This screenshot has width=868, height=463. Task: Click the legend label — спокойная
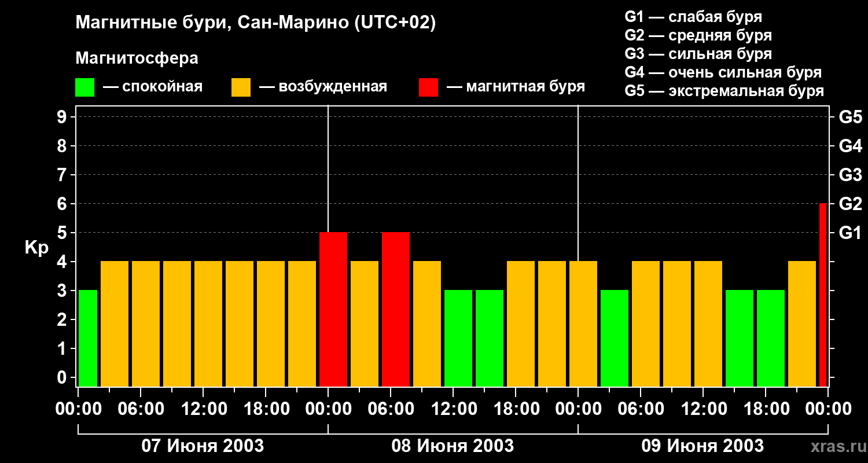pos(153,87)
